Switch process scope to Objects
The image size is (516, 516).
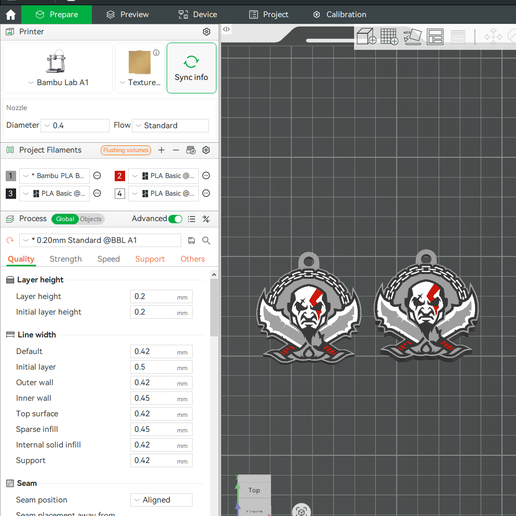coord(91,219)
